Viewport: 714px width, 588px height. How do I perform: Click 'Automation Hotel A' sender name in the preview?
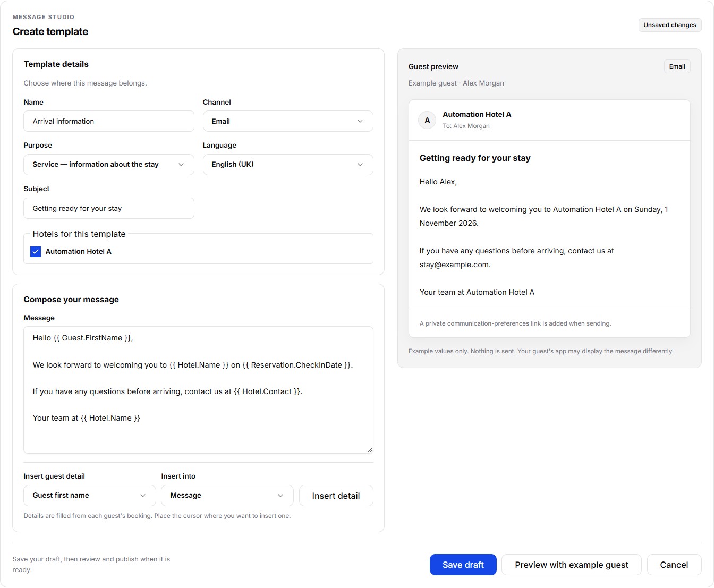point(477,114)
